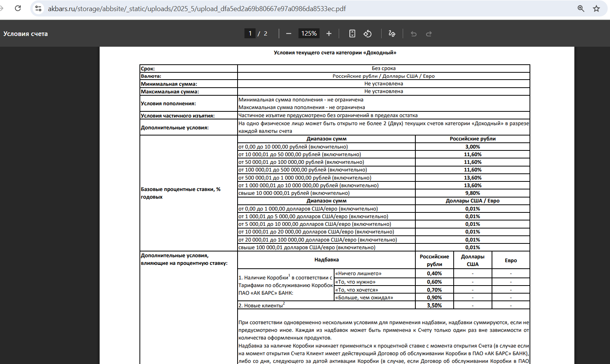This screenshot has width=610, height=364.
Task: Click 'от 1 000 000,01 до 10 000 000,00 рублей' row
Action: coord(326,185)
